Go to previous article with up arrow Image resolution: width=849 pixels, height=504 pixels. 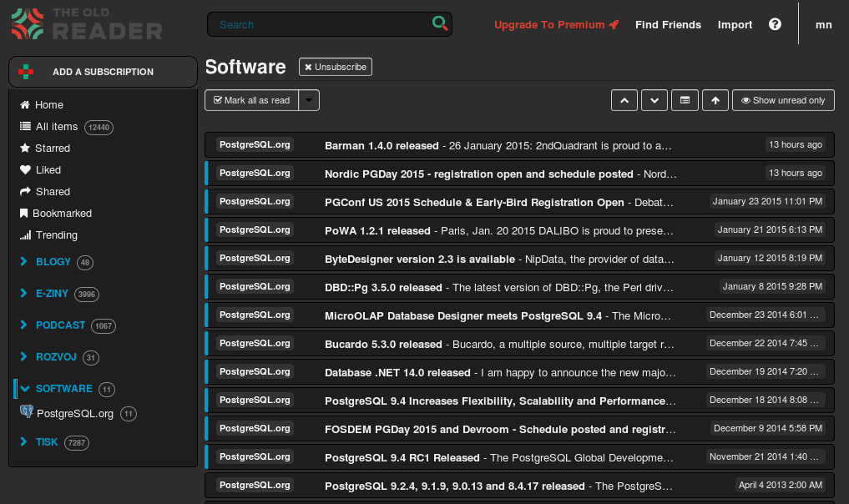(624, 99)
